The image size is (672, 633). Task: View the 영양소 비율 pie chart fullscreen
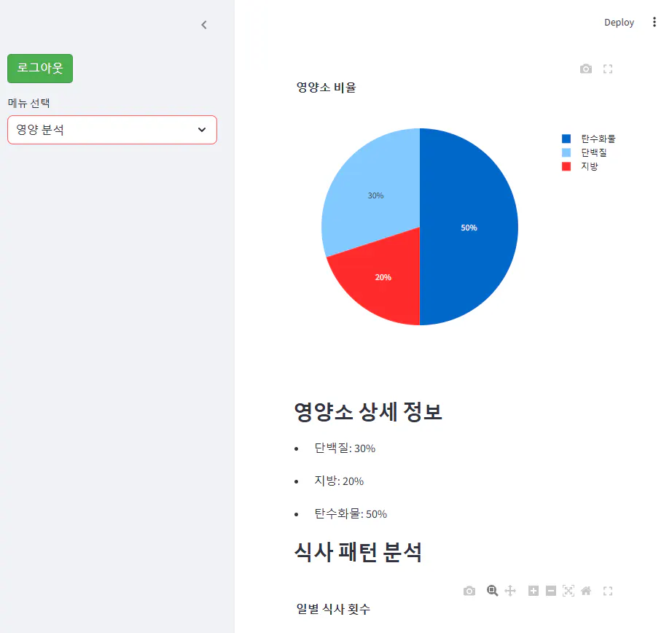608,69
